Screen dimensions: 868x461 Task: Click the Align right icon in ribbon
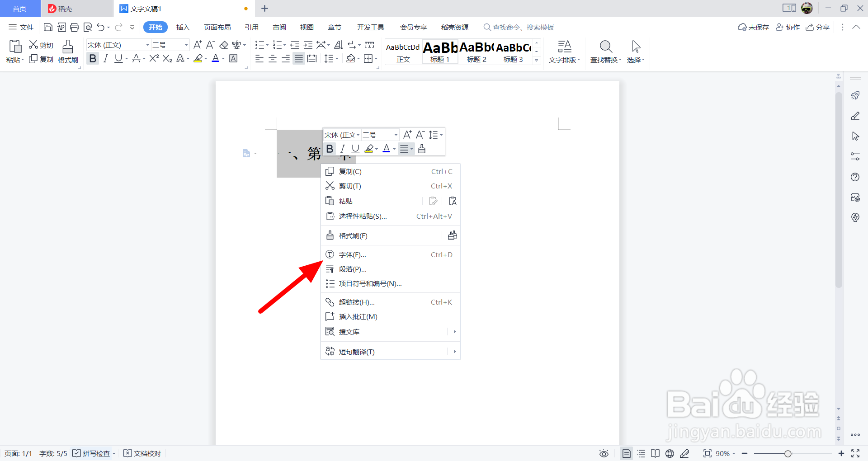[x=286, y=59]
